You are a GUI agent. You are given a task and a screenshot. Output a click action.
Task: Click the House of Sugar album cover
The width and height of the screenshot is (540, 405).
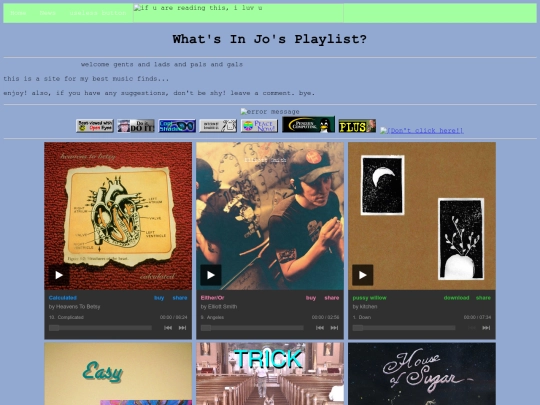click(x=422, y=374)
